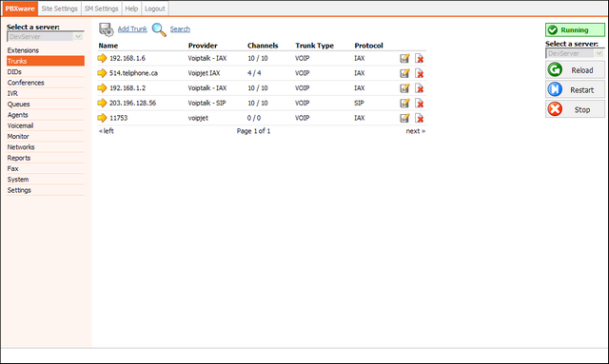Delete the 203.196.128.56 trunk
This screenshot has height=364, width=609.
point(419,103)
